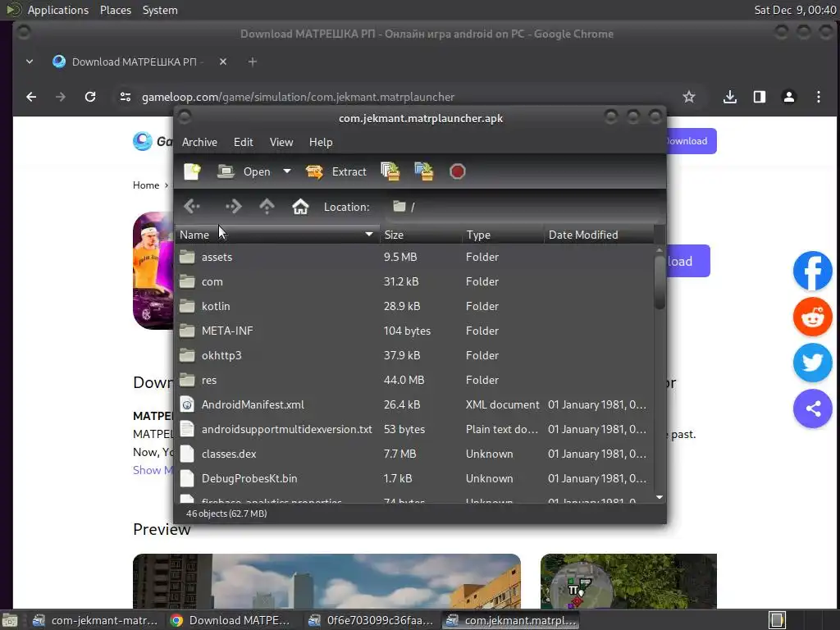Screen dimensions: 840x630
Task: Open Chrome profile icon
Action: (788, 97)
